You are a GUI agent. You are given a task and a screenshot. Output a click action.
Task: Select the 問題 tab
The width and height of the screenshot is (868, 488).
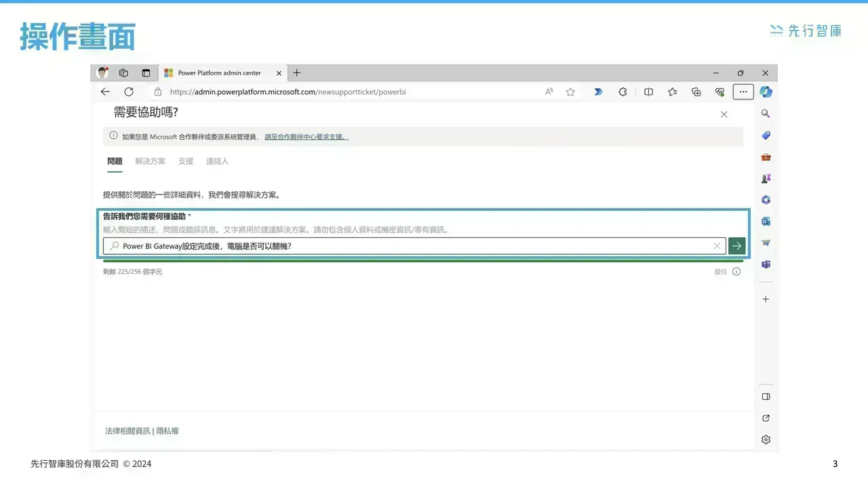(x=115, y=161)
